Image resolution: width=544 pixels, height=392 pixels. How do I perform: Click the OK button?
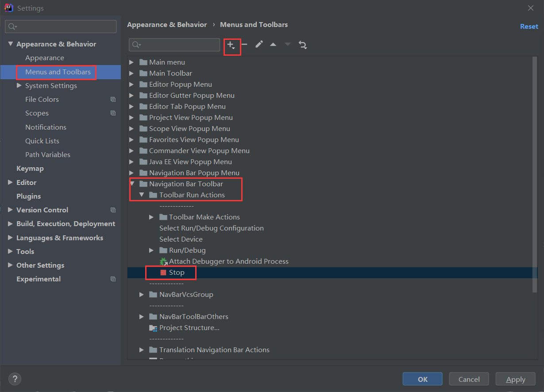pos(423,379)
